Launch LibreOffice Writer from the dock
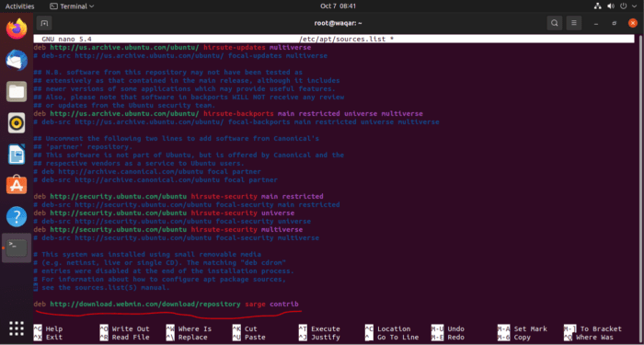644x345 pixels. pos(17,155)
